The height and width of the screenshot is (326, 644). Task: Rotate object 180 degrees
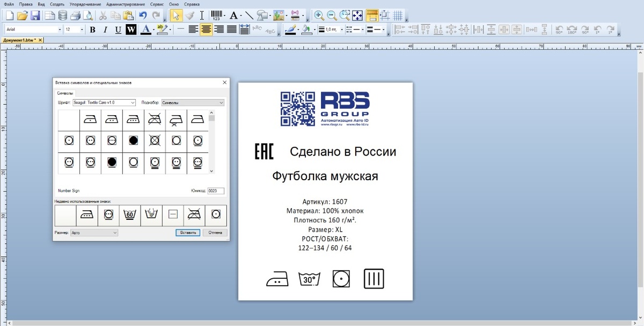[572, 30]
